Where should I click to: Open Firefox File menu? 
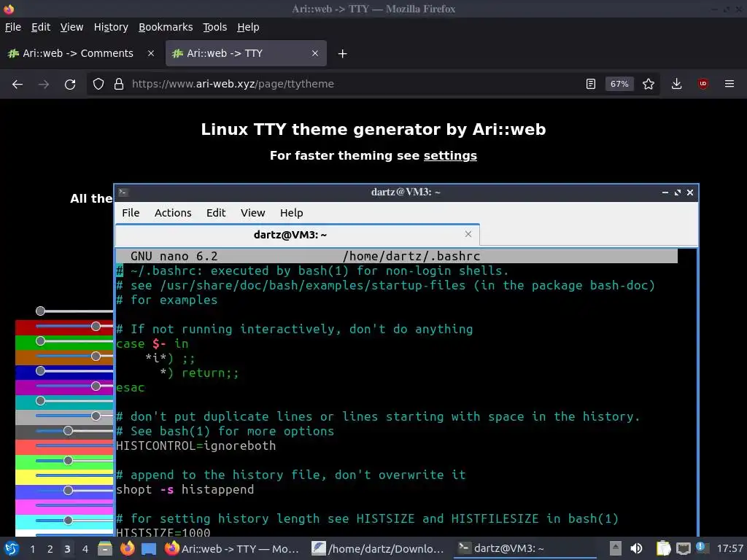tap(13, 27)
